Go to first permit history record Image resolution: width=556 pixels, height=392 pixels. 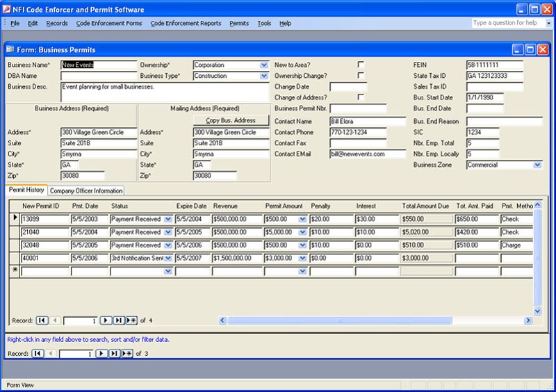click(x=42, y=320)
